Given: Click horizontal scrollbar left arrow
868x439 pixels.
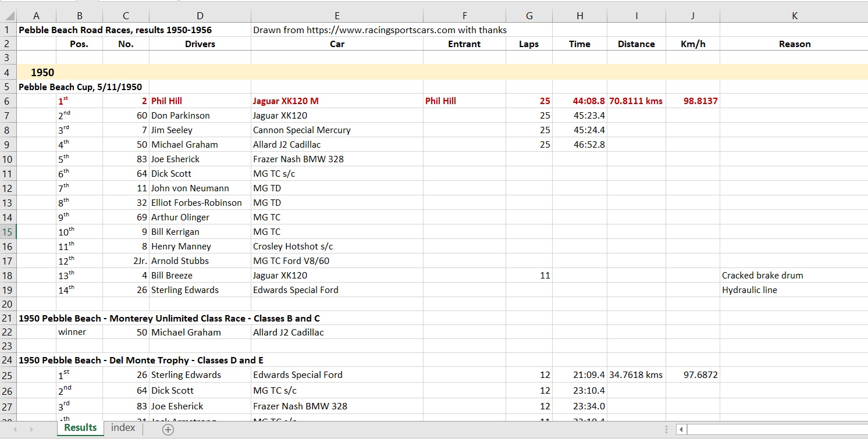Looking at the screenshot, I should [681, 430].
